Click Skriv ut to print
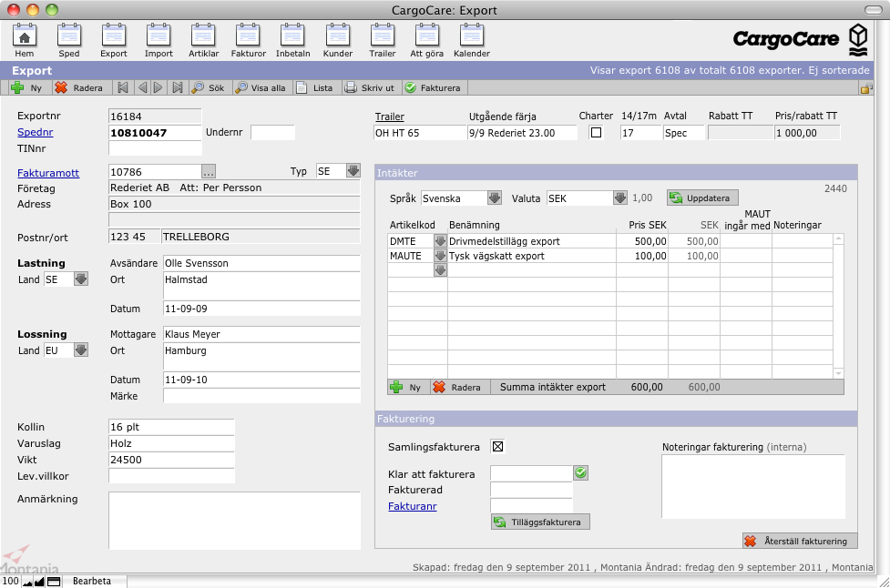The height and width of the screenshot is (588, 890). [x=370, y=88]
